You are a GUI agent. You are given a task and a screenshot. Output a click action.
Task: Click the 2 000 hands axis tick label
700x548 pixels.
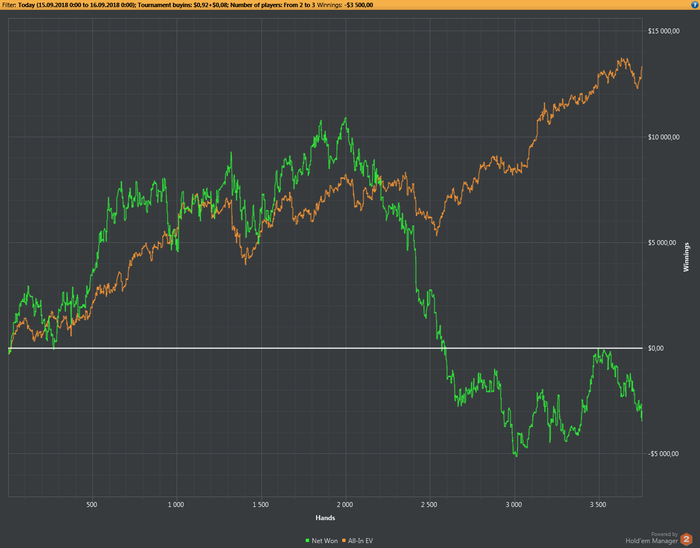(x=345, y=505)
